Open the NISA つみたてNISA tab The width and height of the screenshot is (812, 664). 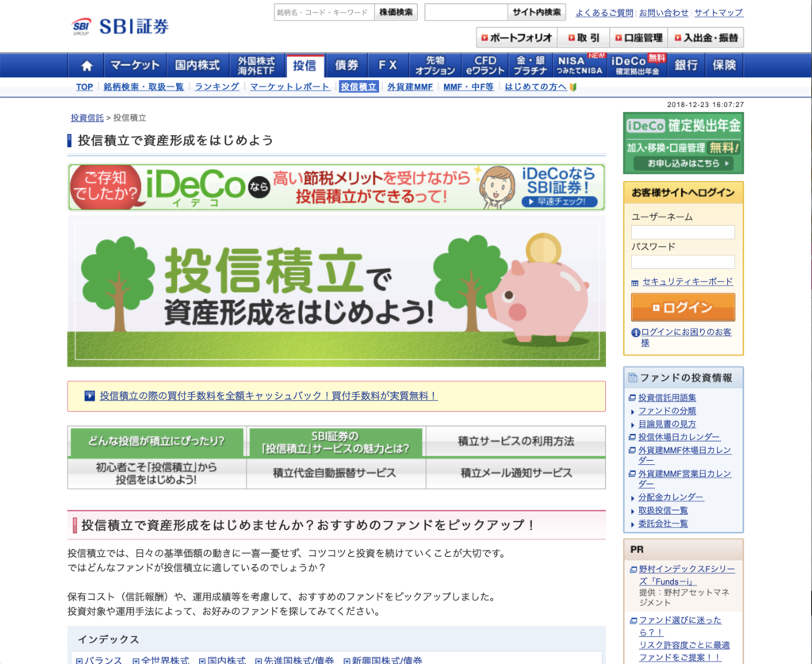pyautogui.click(x=580, y=65)
